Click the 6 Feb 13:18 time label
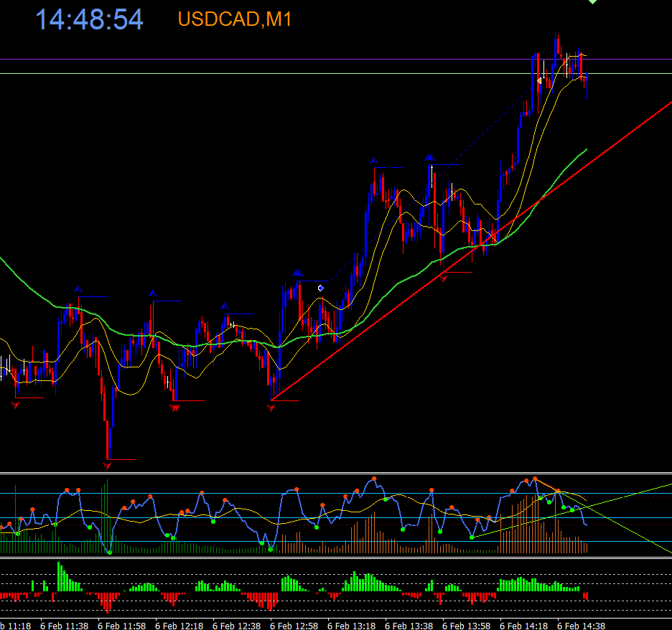 coord(351,626)
